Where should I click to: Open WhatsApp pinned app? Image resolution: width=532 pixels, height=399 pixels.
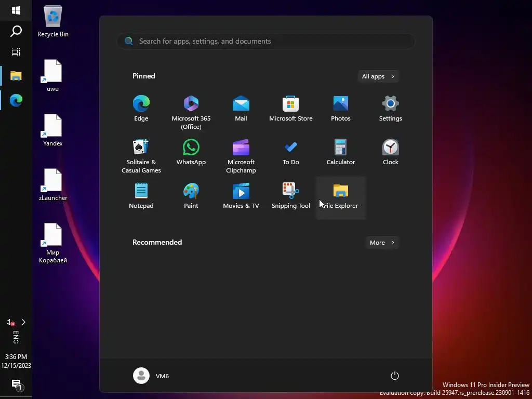coord(191,153)
